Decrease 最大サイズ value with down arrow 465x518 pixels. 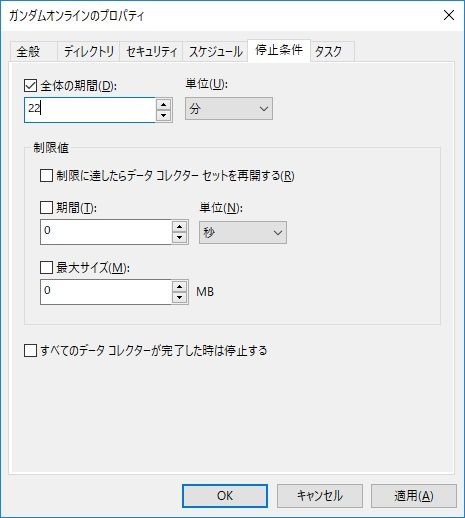[x=179, y=297]
